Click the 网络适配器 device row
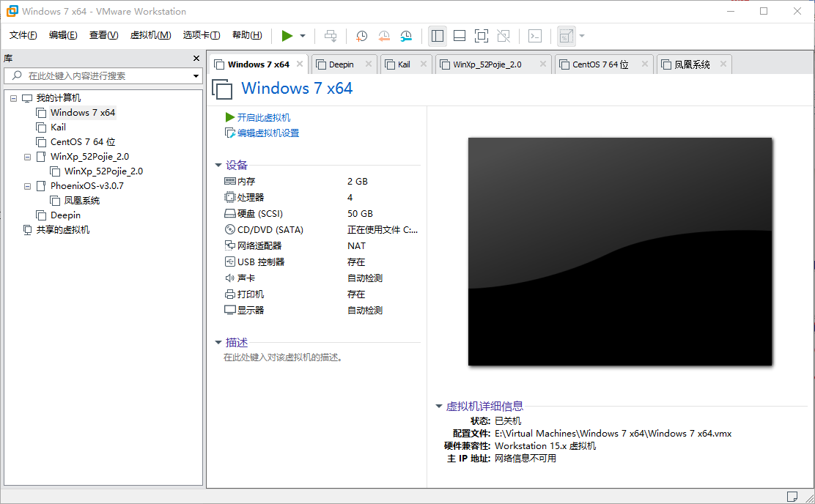This screenshot has height=504, width=815. (321, 245)
